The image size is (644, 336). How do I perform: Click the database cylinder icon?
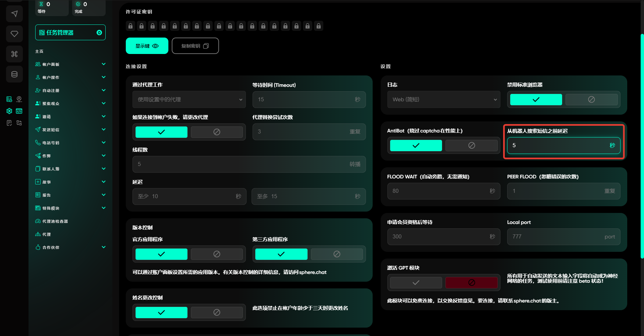[14, 74]
